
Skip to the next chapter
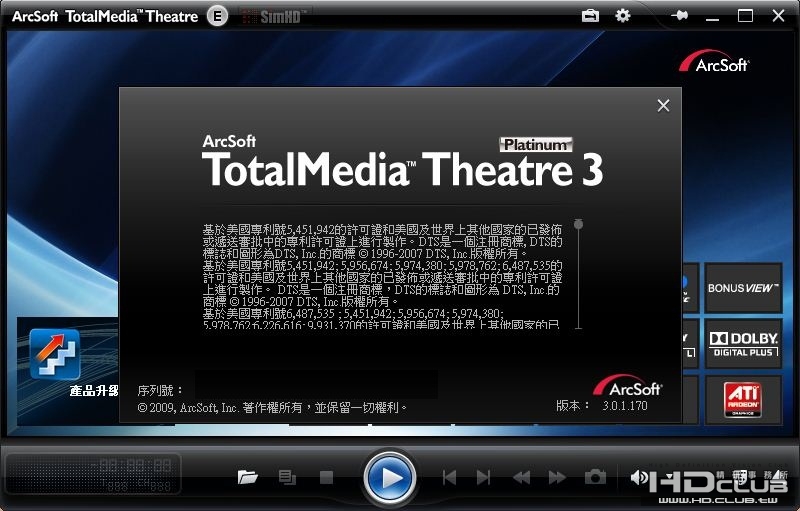click(x=483, y=477)
